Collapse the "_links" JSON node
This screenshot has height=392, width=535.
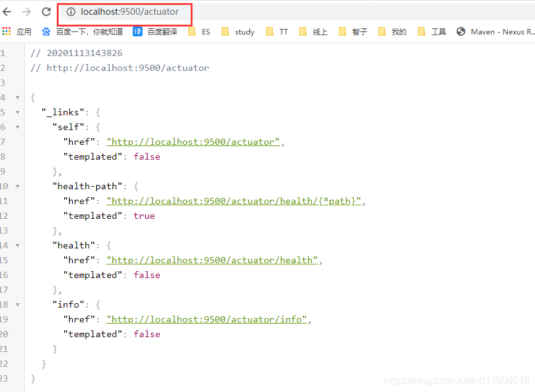tap(17, 112)
